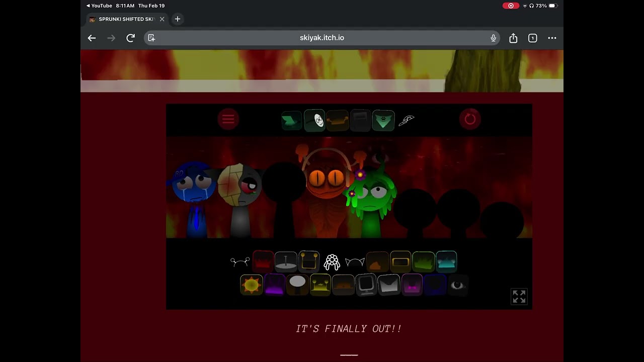Click the blue crying character
This screenshot has width=644, height=362.
click(195, 199)
